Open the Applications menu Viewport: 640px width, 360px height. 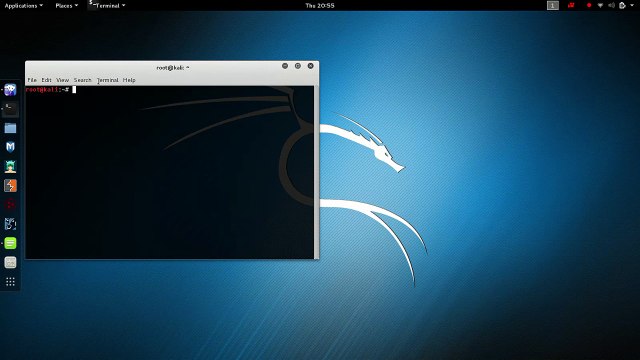(x=24, y=5)
